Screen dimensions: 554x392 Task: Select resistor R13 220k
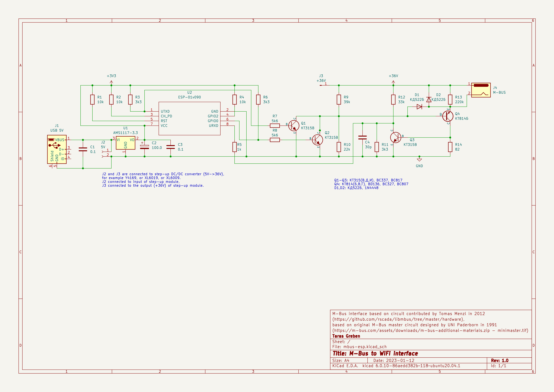[450, 99]
